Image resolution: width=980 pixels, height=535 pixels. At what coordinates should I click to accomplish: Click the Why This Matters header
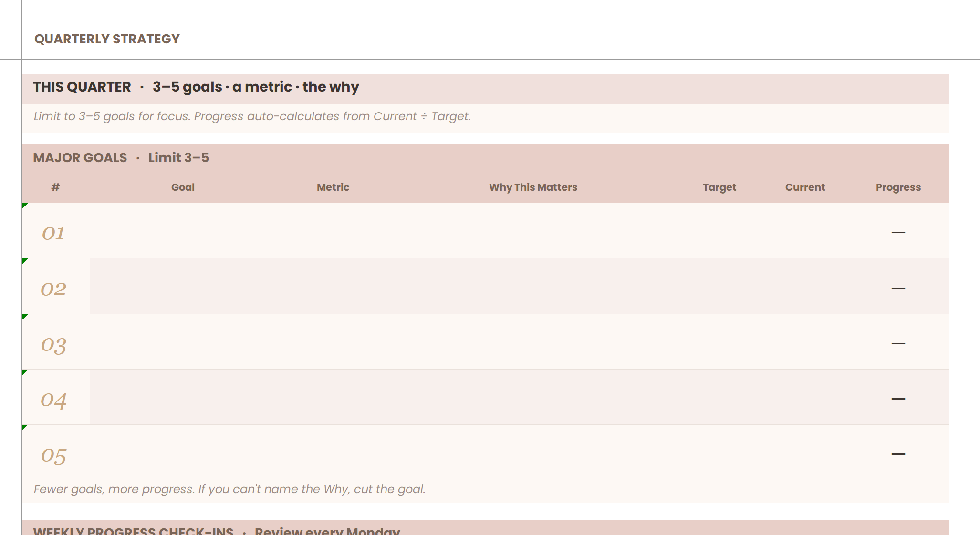point(533,187)
